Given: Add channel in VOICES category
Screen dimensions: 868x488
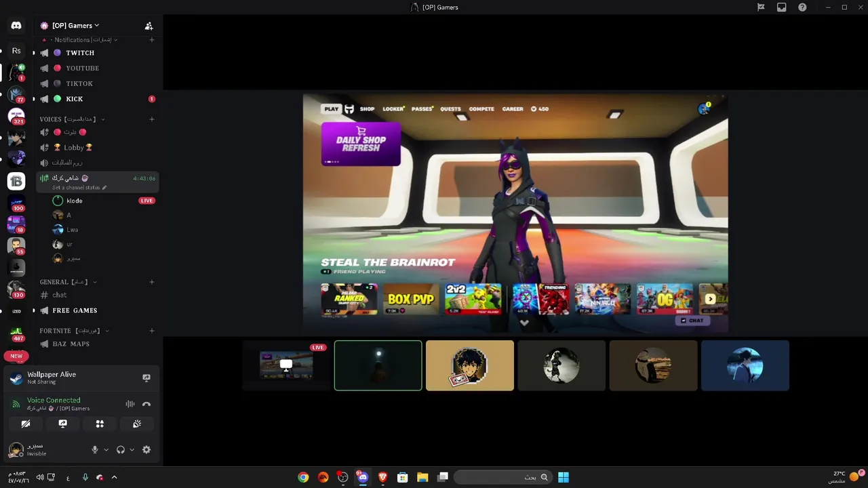Looking at the screenshot, I should coord(152,119).
